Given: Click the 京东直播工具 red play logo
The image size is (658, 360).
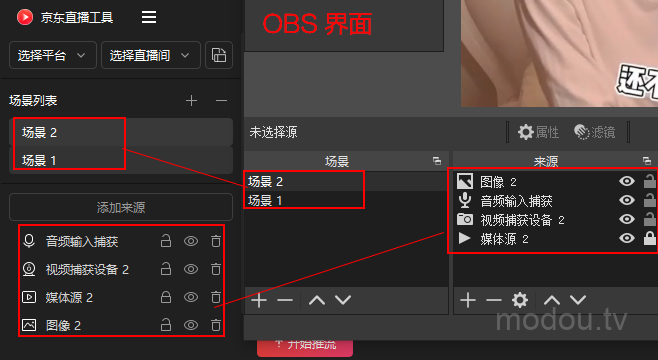Looking at the screenshot, I should (x=25, y=17).
